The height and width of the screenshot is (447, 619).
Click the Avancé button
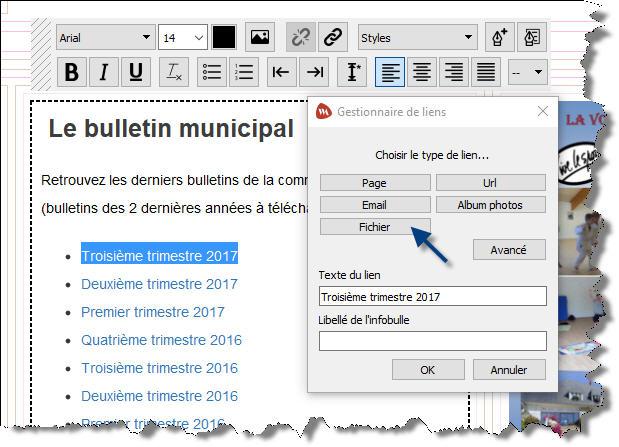(509, 250)
